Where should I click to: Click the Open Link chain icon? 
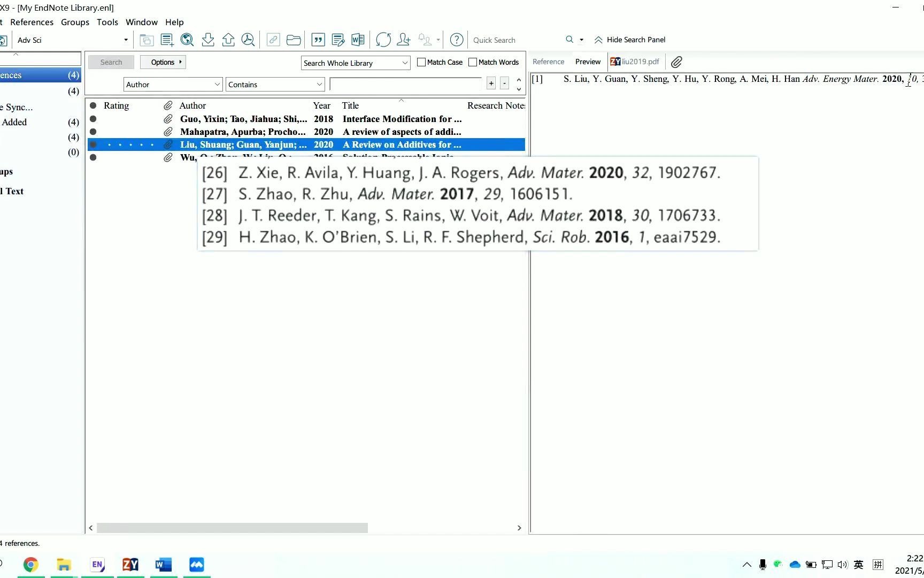[x=273, y=40]
